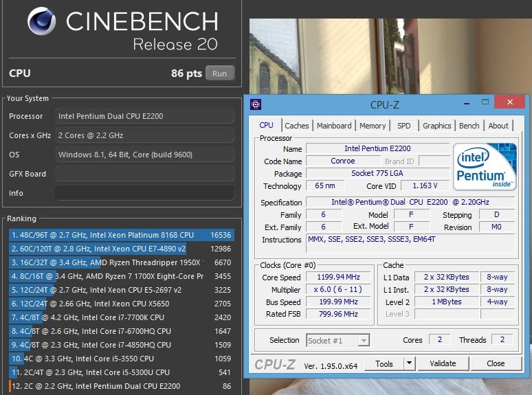Click the Instructions value MMX, SSE list
This screenshot has height=395, width=532.
[x=410, y=243]
